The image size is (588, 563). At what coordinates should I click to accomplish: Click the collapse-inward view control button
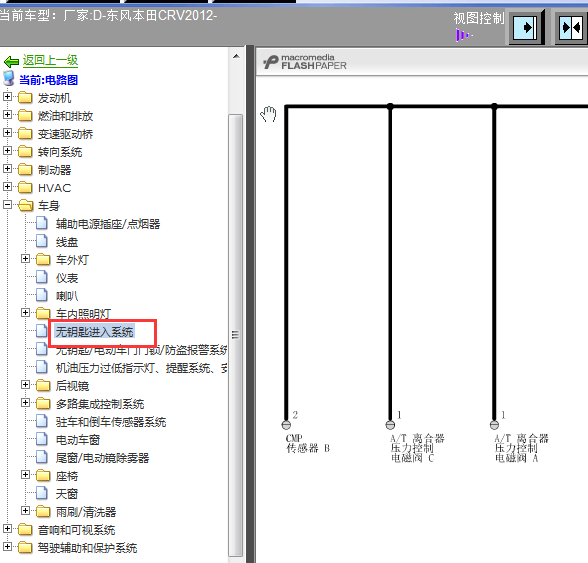coord(572,28)
